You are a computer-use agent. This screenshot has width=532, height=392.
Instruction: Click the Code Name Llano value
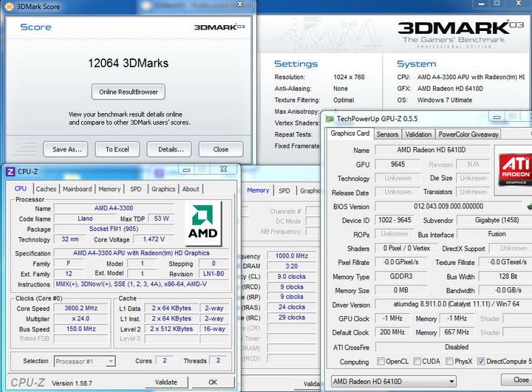[85, 219]
